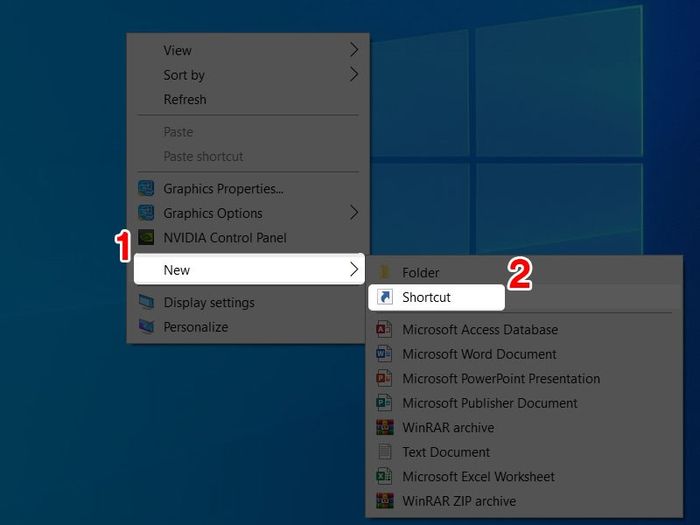Select the Graphics Options entry

(248, 213)
